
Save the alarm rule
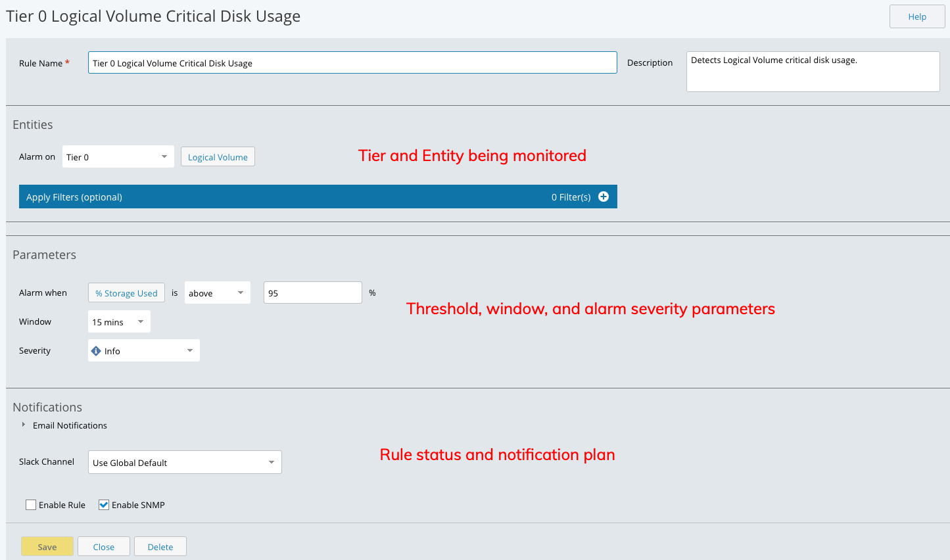(x=47, y=546)
